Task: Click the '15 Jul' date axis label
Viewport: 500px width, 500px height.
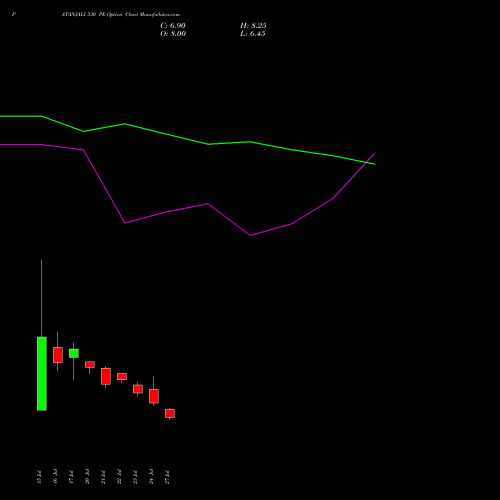Action: pos(39,477)
